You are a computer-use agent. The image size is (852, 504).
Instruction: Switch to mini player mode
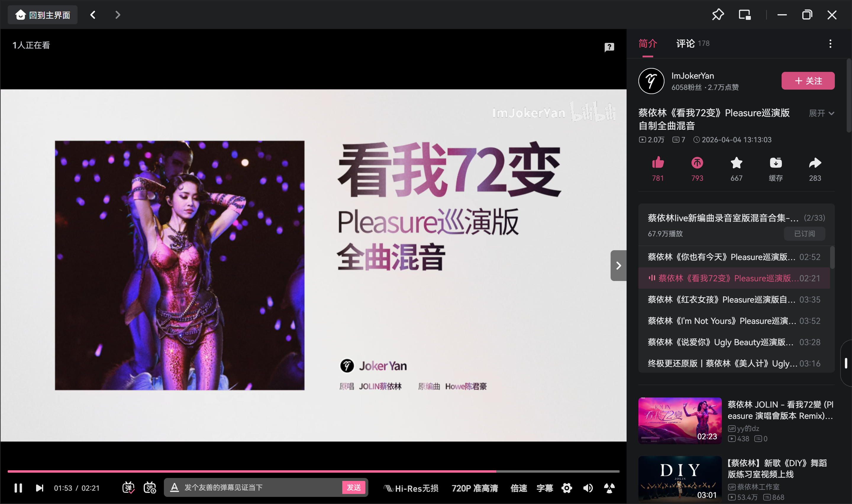744,15
